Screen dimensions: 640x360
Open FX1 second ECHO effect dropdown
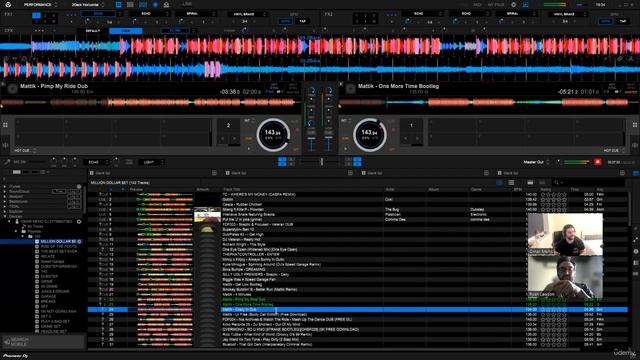click(x=149, y=14)
